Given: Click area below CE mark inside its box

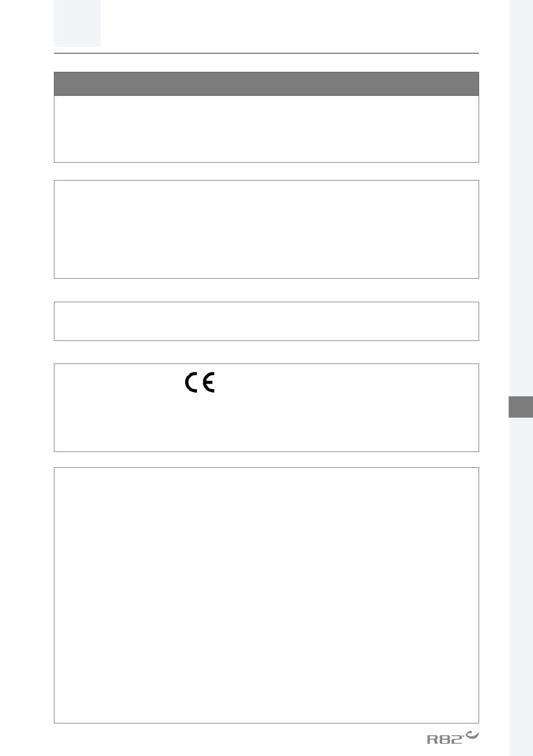Looking at the screenshot, I should click(266, 423).
